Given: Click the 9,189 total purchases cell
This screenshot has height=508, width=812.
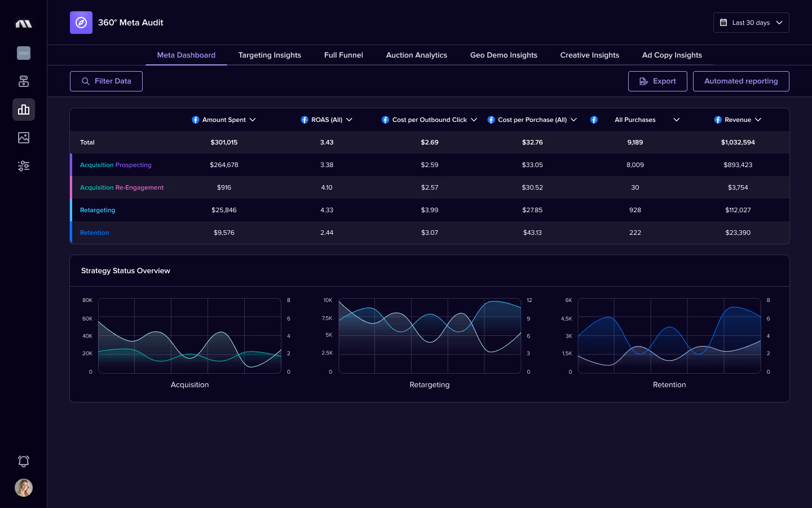Looking at the screenshot, I should click(635, 142).
